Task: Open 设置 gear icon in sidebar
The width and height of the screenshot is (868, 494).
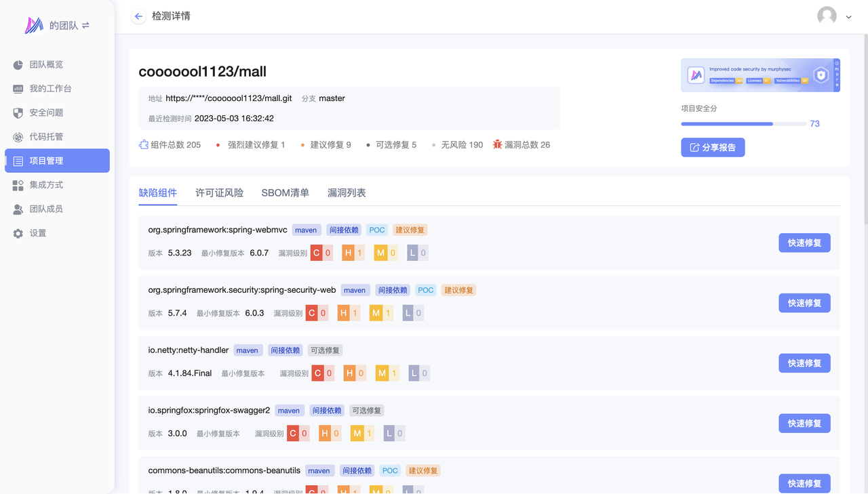Action: [x=18, y=233]
